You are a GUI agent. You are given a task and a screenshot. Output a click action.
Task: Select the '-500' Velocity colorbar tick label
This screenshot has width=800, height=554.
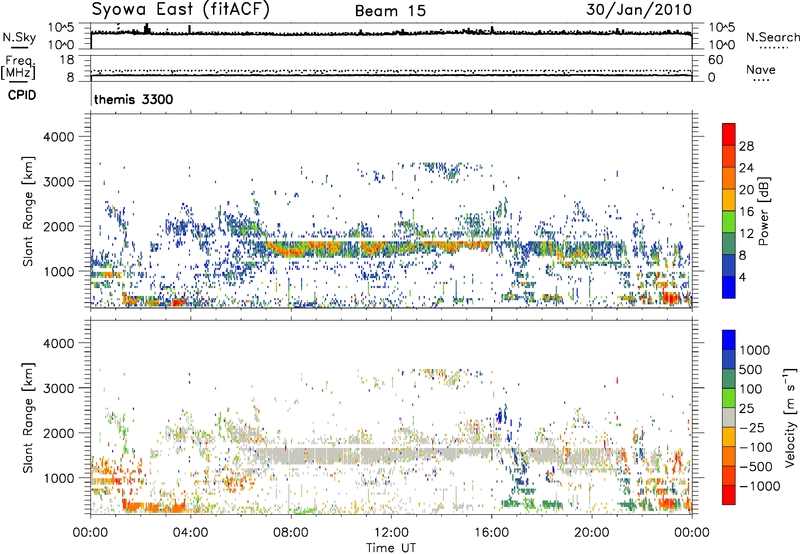(756, 467)
